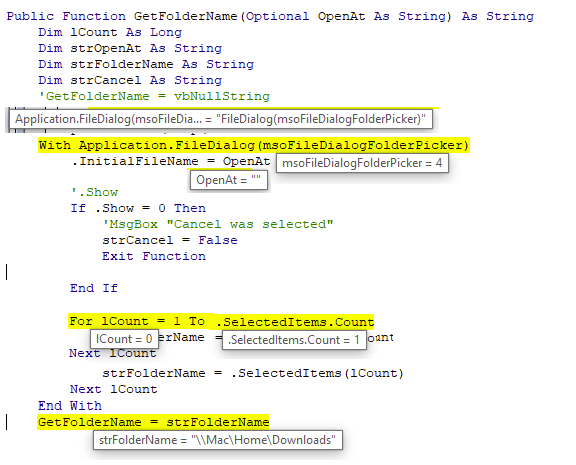Click the lower 'Next lCount' statement
Image resolution: width=576 pixels, height=465 pixels.
pos(114,389)
